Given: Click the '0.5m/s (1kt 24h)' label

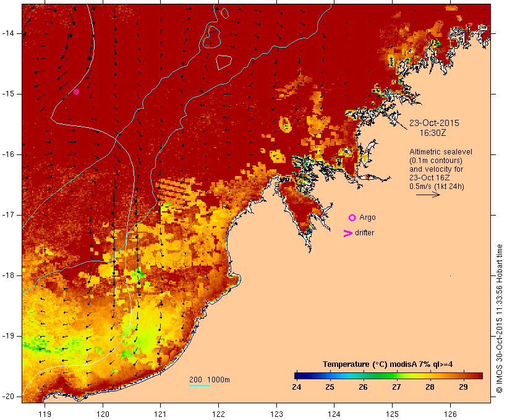Looking at the screenshot, I should point(437,187).
